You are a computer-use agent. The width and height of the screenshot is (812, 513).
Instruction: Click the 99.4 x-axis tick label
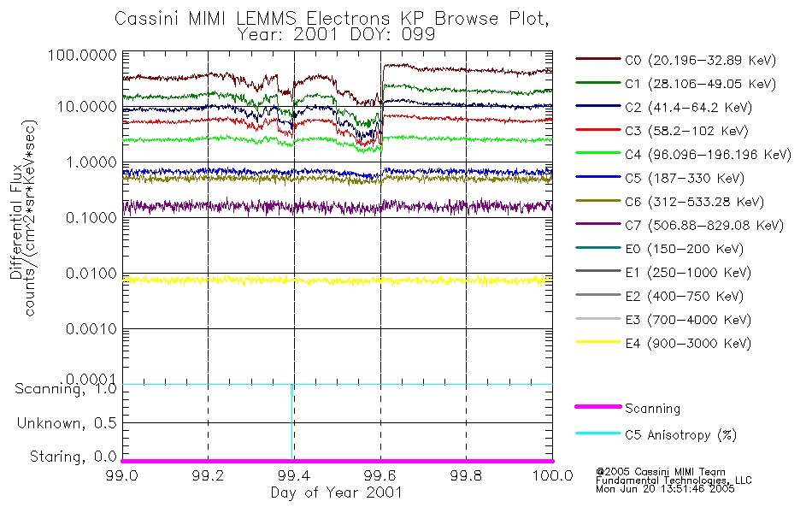(294, 475)
